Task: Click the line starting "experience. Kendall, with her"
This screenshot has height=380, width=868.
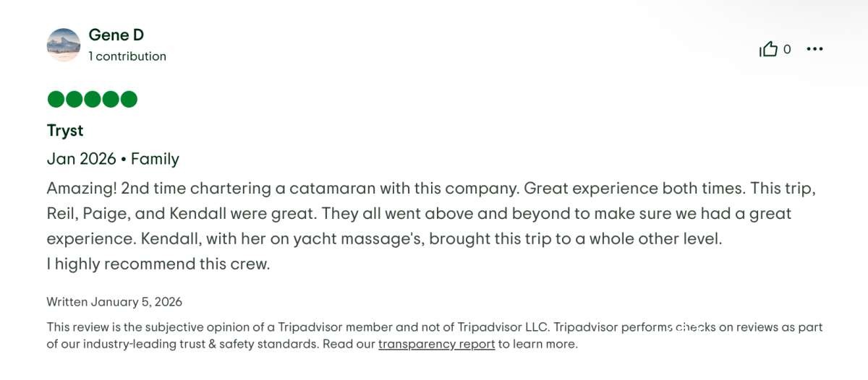Action: pos(384,239)
